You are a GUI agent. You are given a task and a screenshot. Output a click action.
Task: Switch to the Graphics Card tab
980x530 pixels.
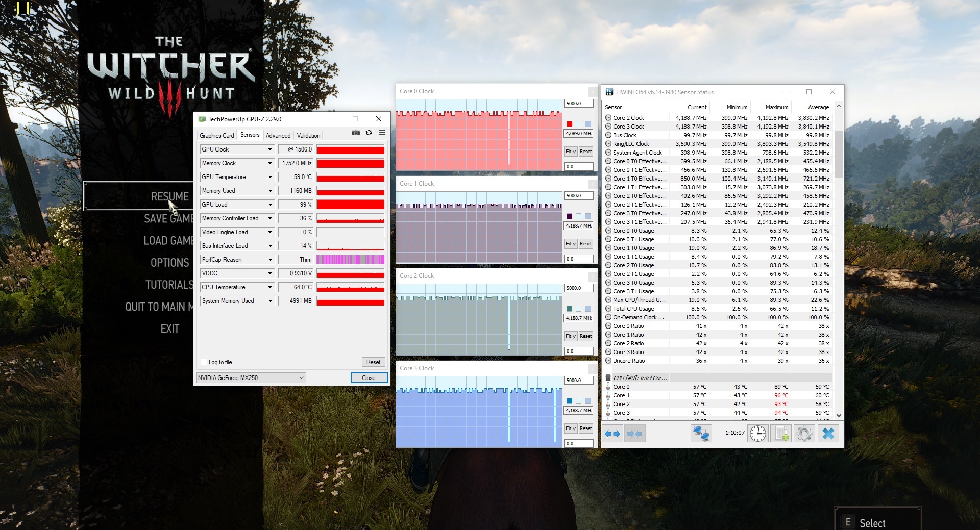pos(216,136)
